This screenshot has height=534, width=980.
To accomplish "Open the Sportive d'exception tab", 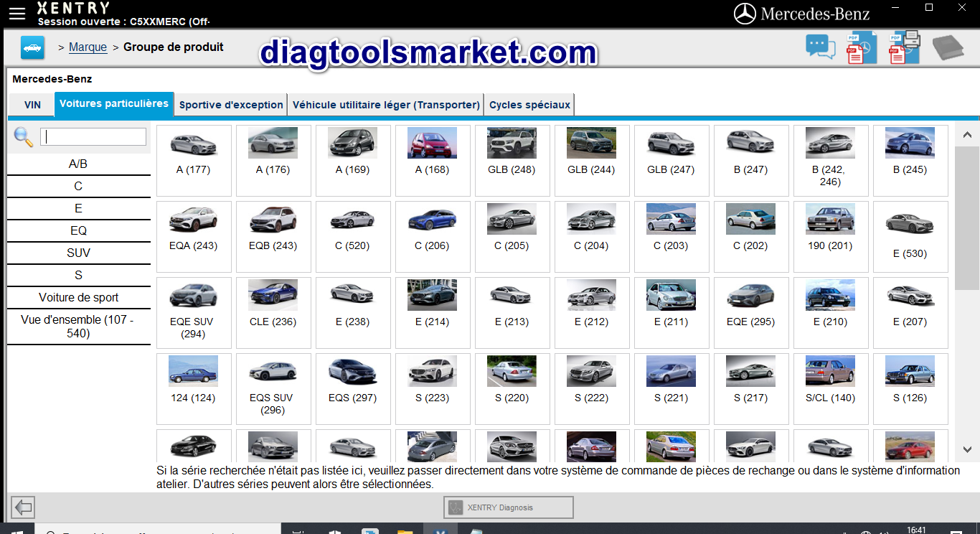I will 231,105.
